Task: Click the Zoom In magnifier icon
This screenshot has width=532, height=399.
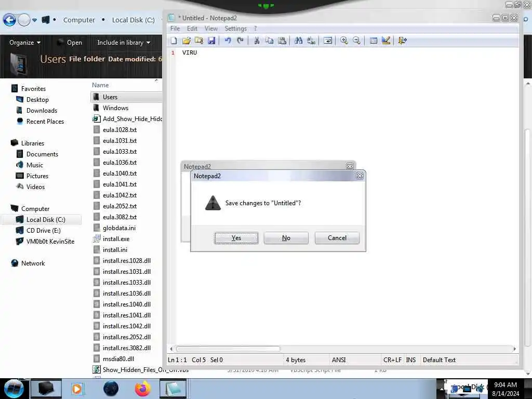Action: [344, 41]
